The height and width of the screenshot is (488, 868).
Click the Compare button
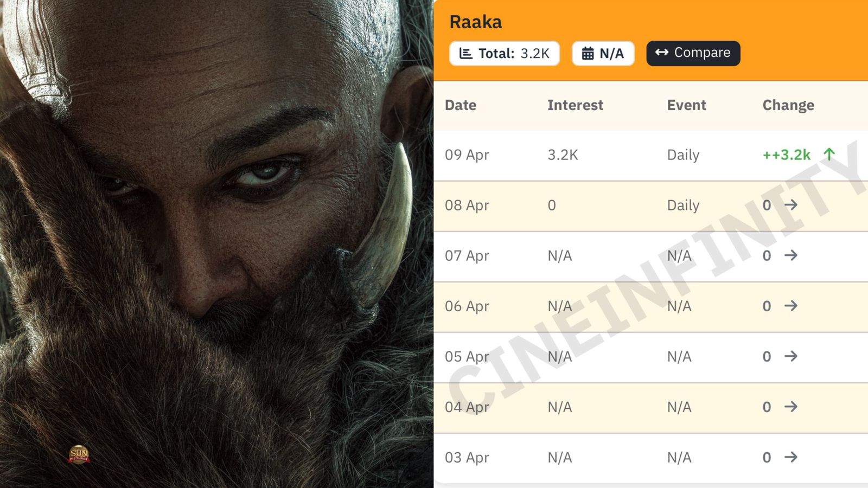tap(693, 53)
